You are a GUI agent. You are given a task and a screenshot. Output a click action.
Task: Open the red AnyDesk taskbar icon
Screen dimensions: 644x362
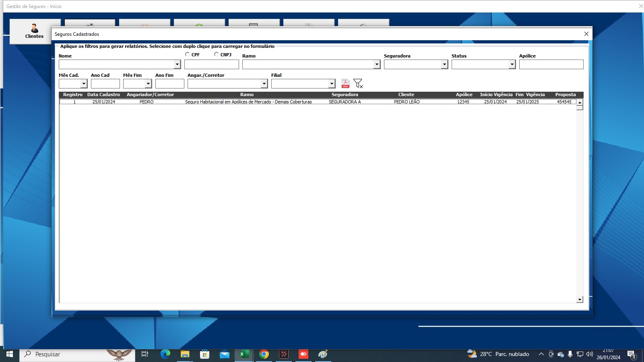(x=303, y=354)
